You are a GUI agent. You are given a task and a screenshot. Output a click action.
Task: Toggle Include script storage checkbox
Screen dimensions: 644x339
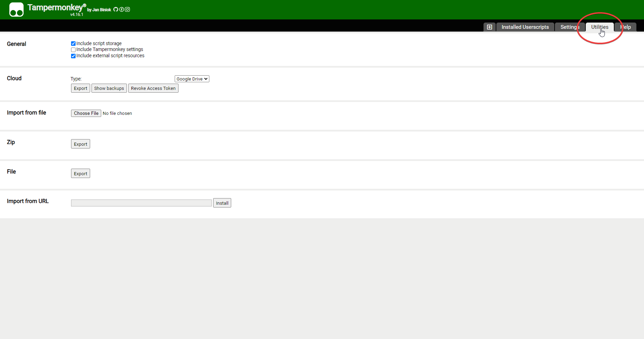[73, 44]
